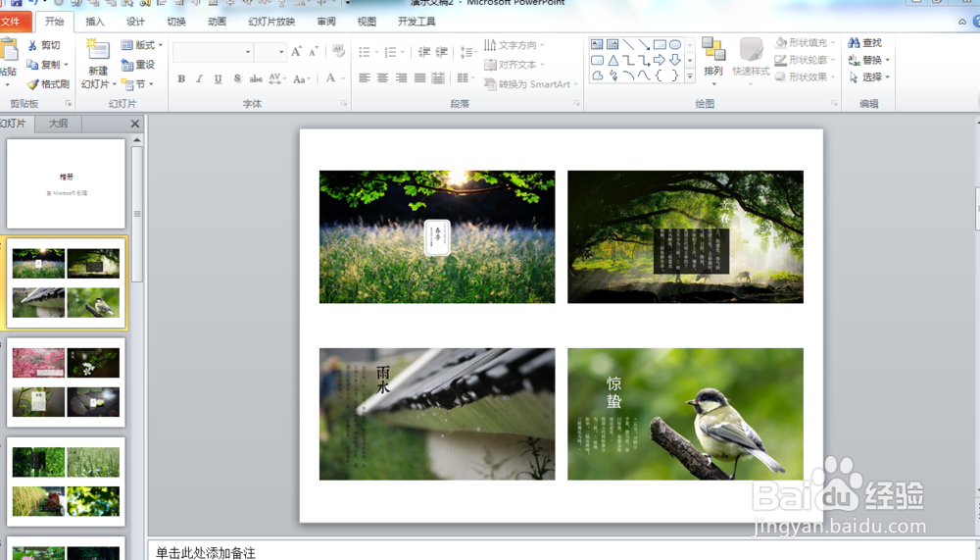Screen dimensions: 980x560
Task: Click the notes field 单击此处添加备注
Action: click(x=206, y=552)
